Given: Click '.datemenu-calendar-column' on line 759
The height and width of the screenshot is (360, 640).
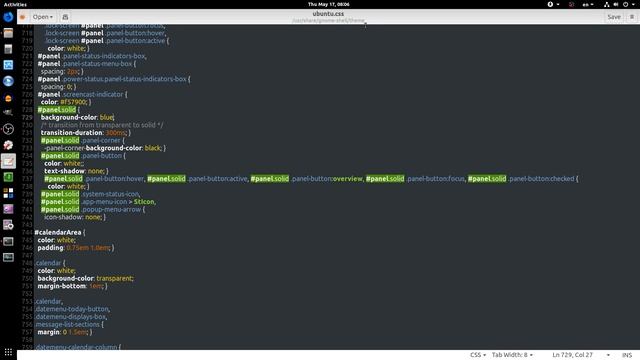Looking at the screenshot, I should click(x=76, y=347).
